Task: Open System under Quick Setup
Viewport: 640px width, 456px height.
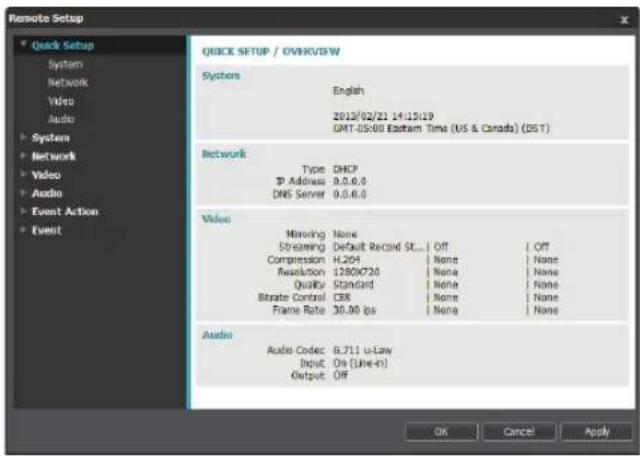Action: tap(65, 64)
